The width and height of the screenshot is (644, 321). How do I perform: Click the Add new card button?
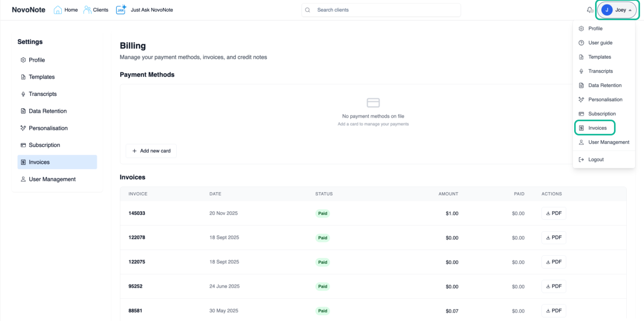[151, 151]
